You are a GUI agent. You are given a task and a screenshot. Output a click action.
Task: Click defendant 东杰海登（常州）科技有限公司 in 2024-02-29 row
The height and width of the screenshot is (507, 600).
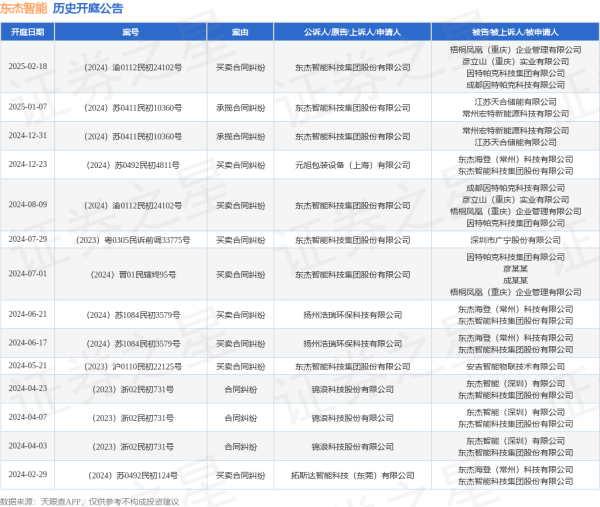(x=515, y=470)
